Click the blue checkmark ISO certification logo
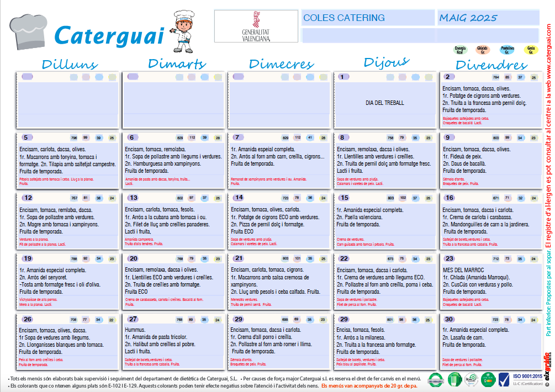This screenshot has width=555, height=392. point(504,379)
